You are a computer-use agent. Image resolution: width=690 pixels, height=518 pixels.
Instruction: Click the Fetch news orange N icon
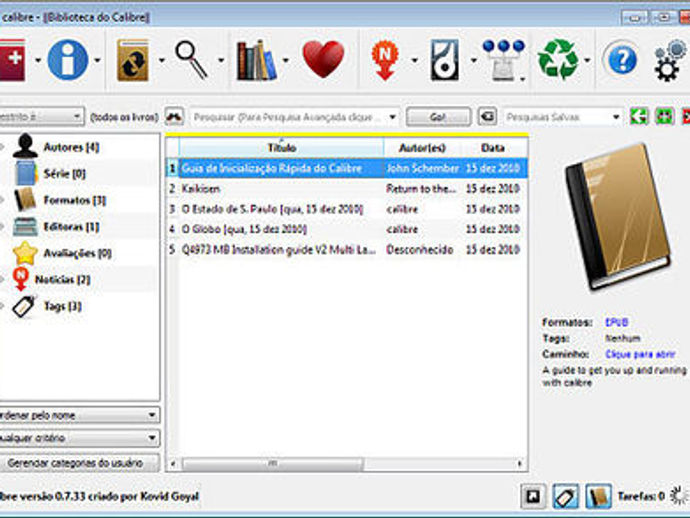click(385, 60)
